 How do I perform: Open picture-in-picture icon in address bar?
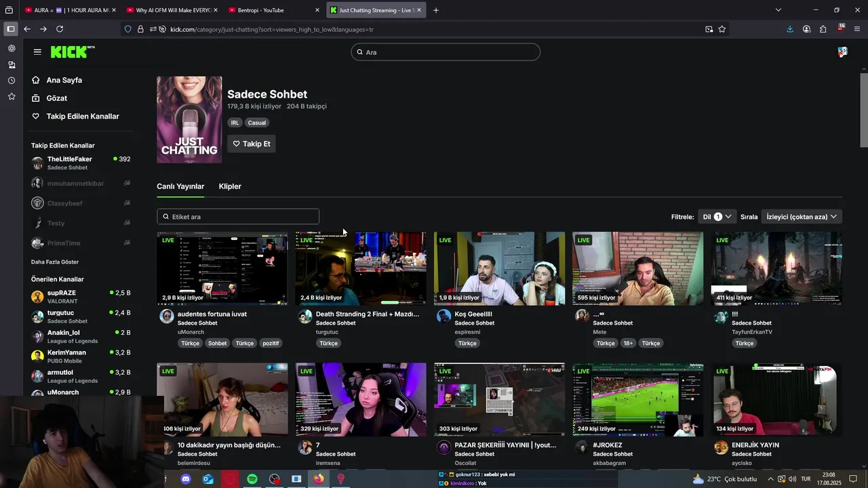(x=709, y=29)
